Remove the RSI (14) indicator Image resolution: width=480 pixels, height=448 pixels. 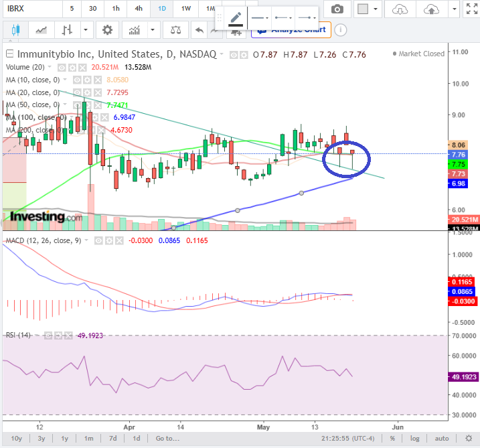(x=68, y=336)
